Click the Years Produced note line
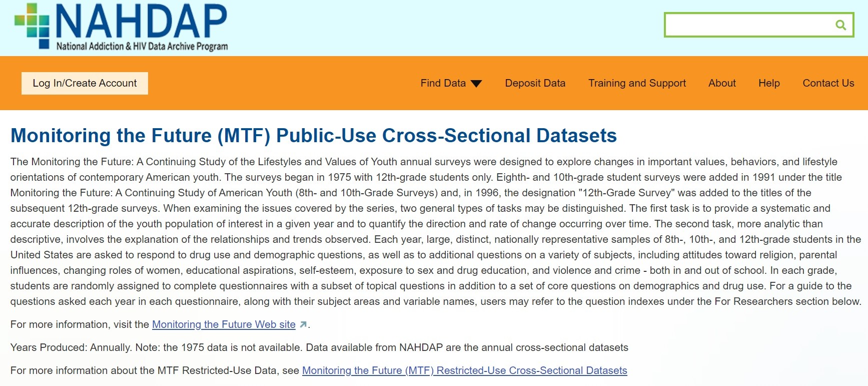The image size is (868, 386). tap(319, 347)
